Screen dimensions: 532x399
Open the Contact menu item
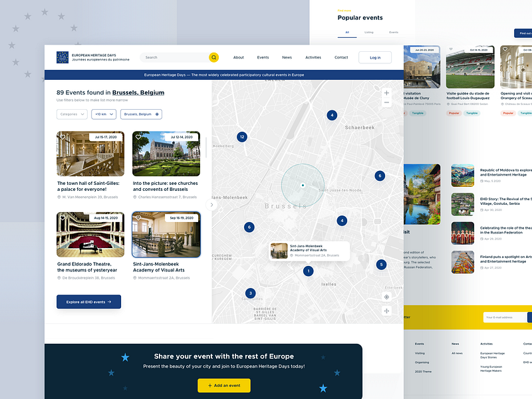pos(341,57)
